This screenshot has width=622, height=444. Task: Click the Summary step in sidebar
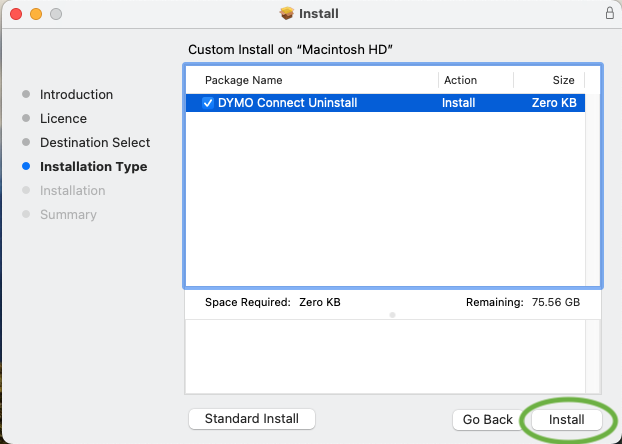coord(68,215)
